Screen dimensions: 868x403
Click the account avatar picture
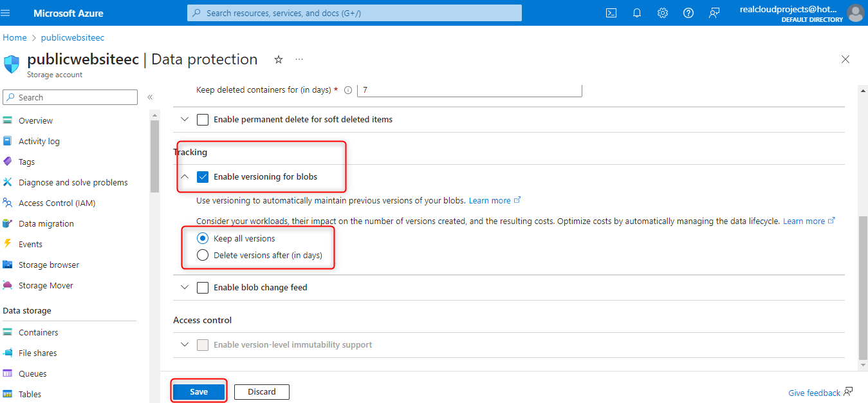pyautogui.click(x=855, y=13)
